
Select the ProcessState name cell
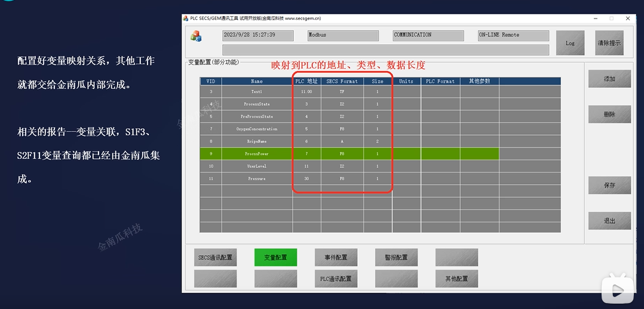click(x=257, y=104)
